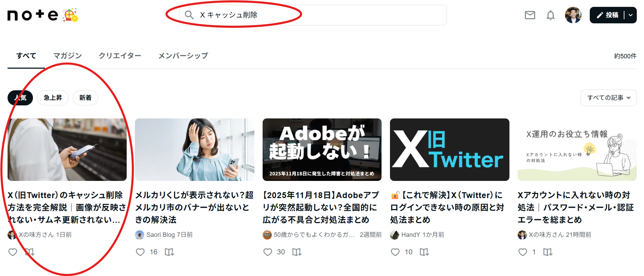Screen dimensions: 644x276
Task: Open the mail messages icon
Action: pyautogui.click(x=530, y=15)
